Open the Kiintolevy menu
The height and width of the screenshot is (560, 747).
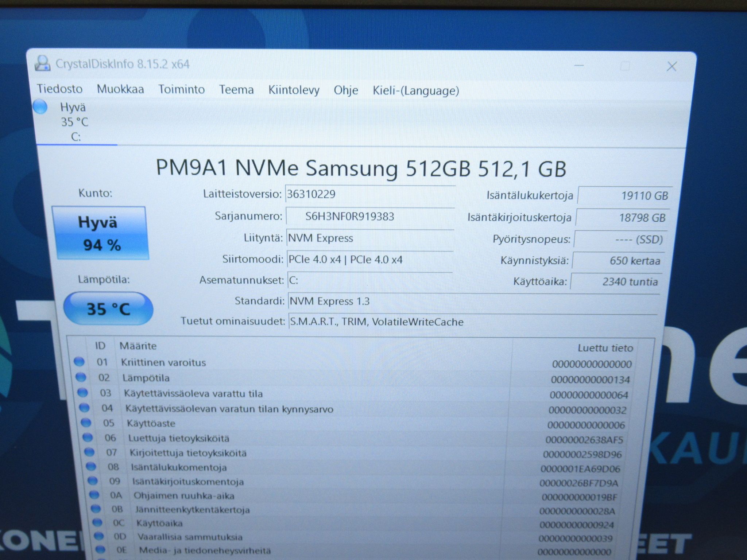(294, 90)
